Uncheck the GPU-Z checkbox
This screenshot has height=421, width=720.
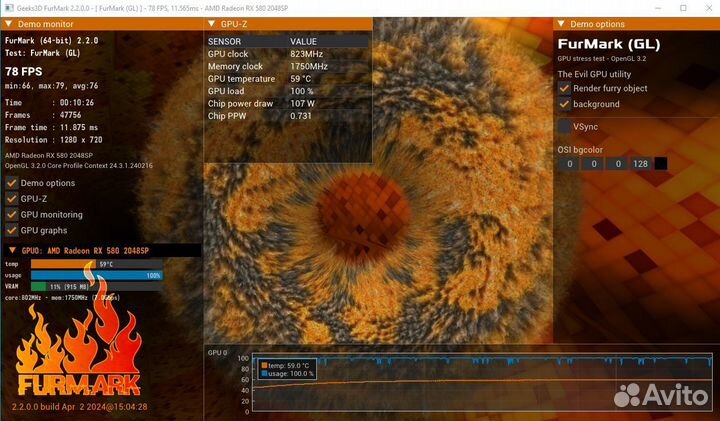(x=12, y=199)
